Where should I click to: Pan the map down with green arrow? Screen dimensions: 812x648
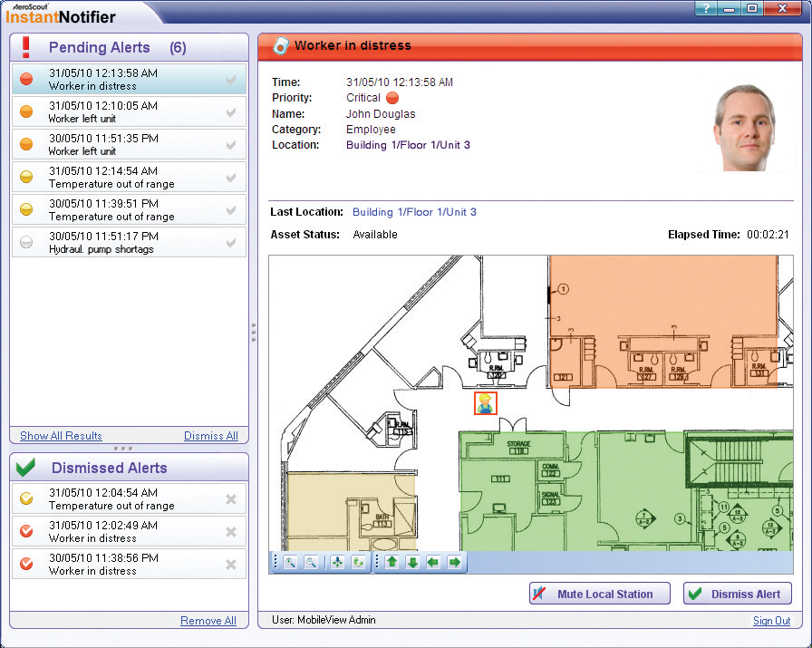point(412,563)
